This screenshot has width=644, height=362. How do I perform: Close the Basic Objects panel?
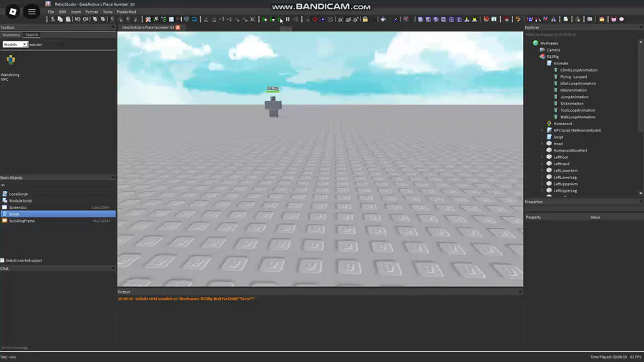pos(113,177)
